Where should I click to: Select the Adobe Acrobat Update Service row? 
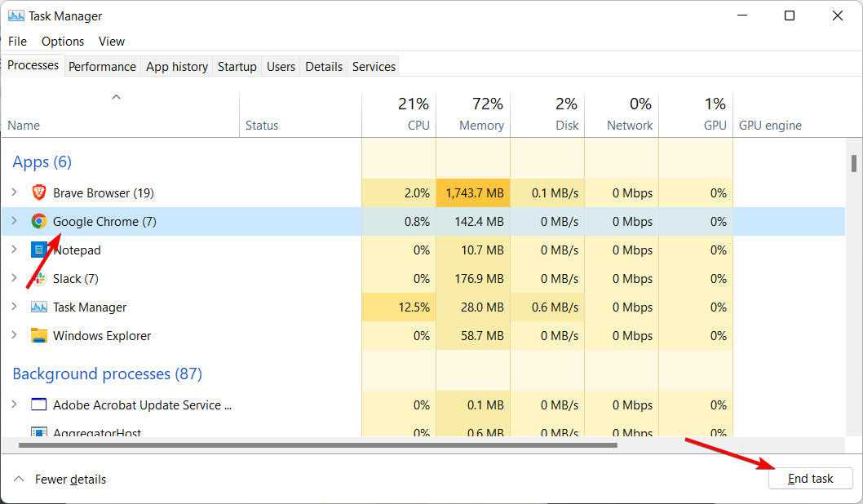(x=423, y=405)
